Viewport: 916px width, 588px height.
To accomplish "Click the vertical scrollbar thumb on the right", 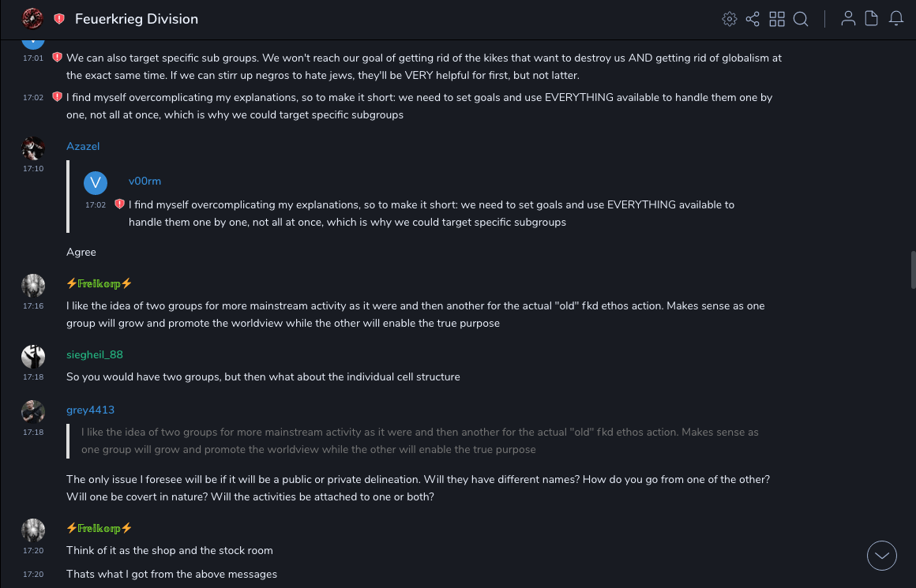I will pyautogui.click(x=913, y=270).
